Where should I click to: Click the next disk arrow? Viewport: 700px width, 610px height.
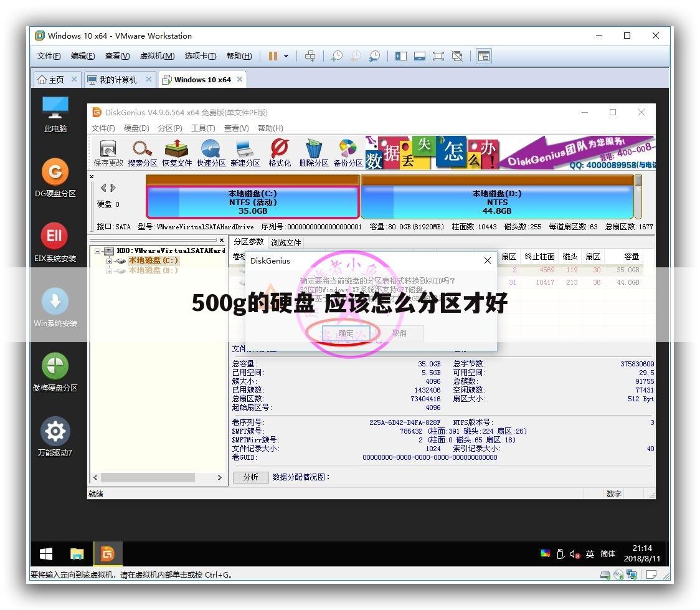pos(113,188)
